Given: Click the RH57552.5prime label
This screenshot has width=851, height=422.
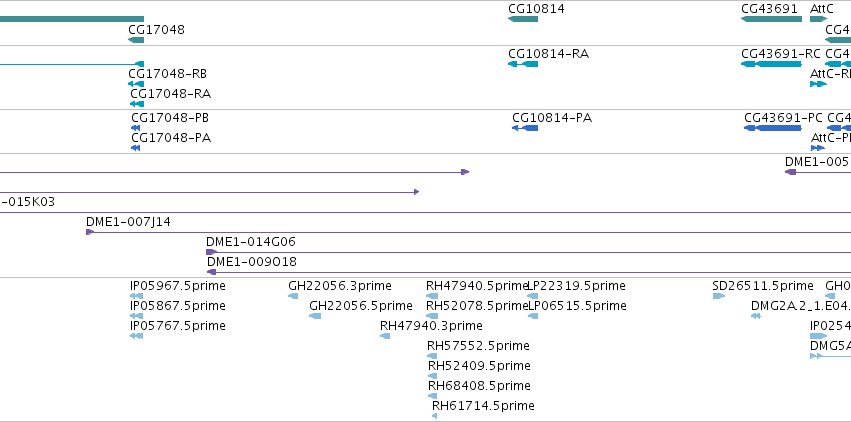Looking at the screenshot, I should [478, 346].
